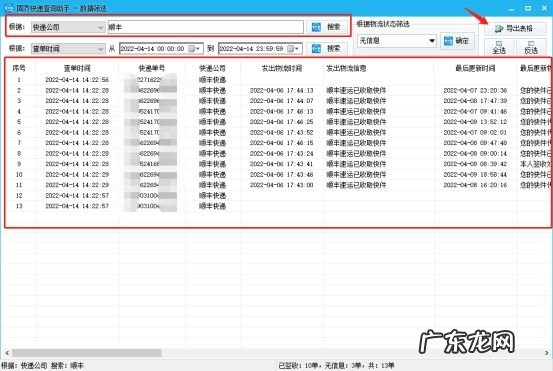The width and height of the screenshot is (553, 371).
Task: Click the dispatch time 2022-04-06 17:46:25
Action: 281,122
